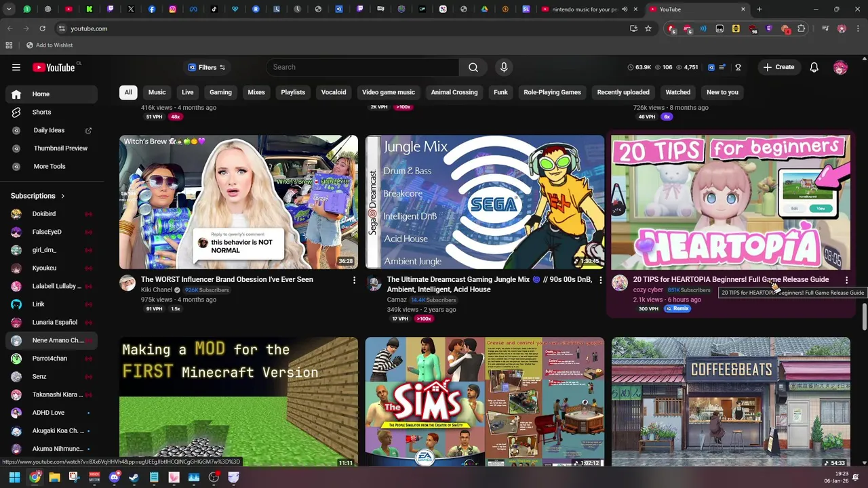Click the install app icon in address bar
Image resolution: width=868 pixels, height=488 pixels.
(x=633, y=28)
